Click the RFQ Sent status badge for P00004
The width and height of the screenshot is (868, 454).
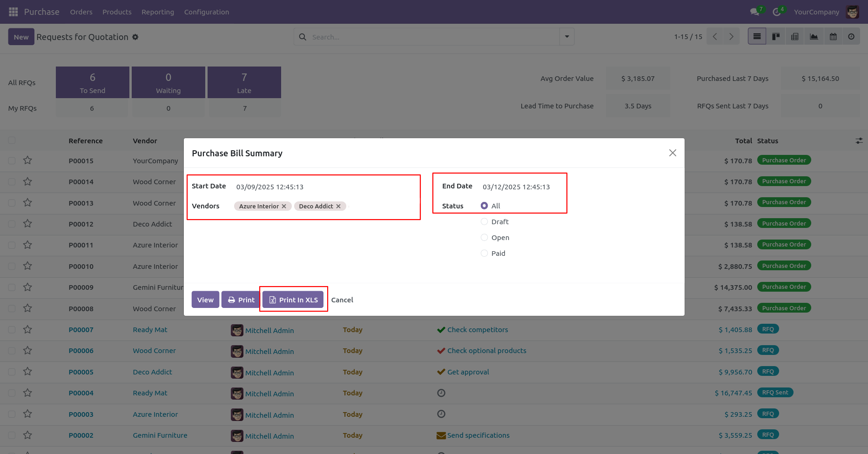(775, 393)
